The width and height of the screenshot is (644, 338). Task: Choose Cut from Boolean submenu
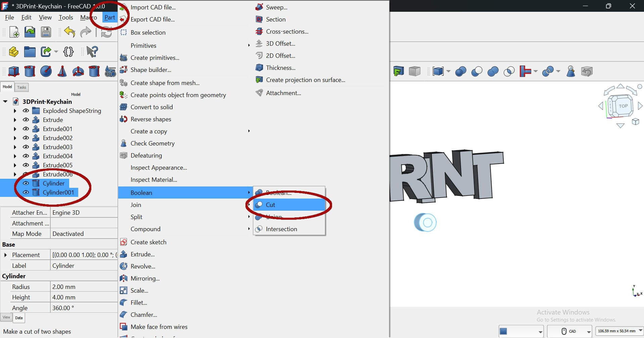pos(289,205)
